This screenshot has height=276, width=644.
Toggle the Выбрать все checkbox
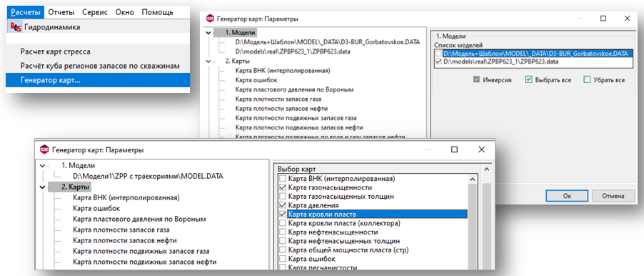click(528, 80)
